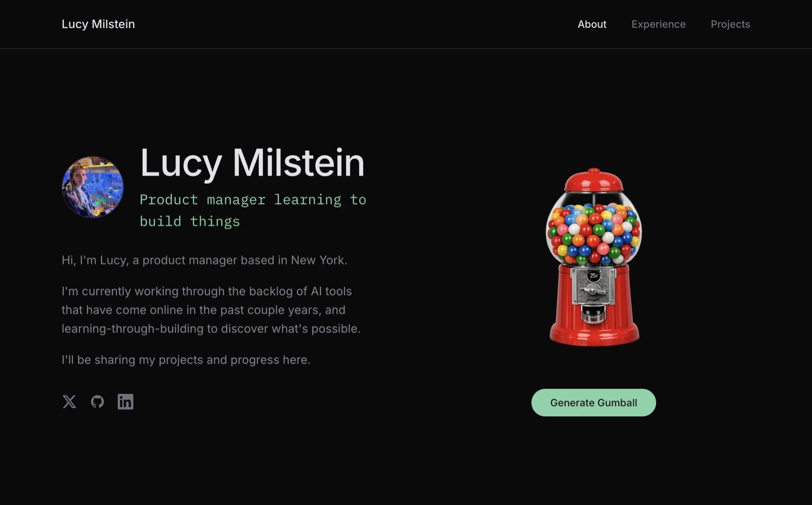Click the sentence mentioning New York

pyautogui.click(x=205, y=260)
